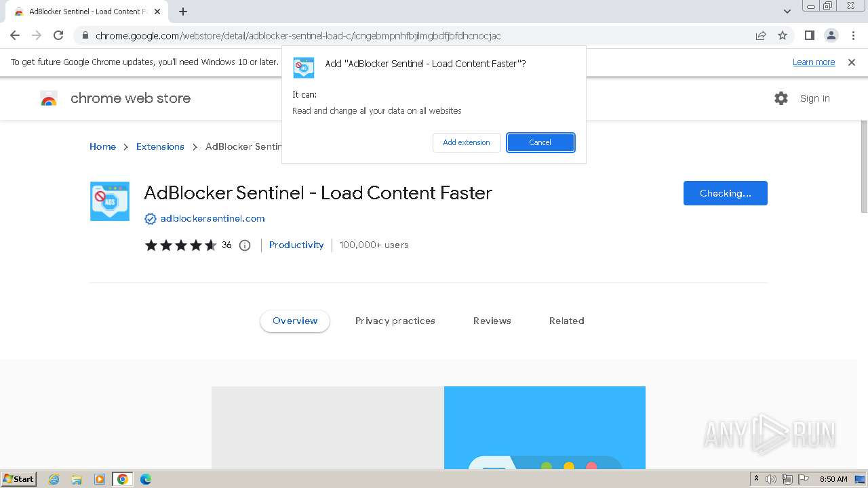Click the extension icon in the dialog
868x488 pixels.
(303, 68)
